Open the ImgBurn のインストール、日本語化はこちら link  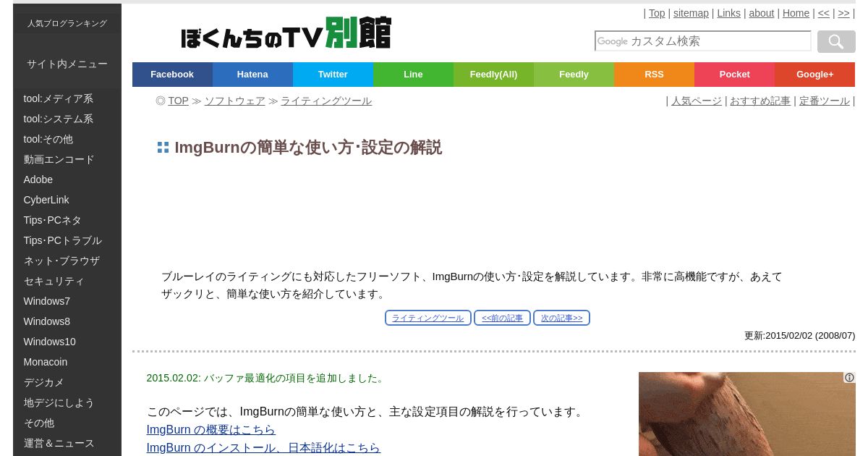point(263,448)
